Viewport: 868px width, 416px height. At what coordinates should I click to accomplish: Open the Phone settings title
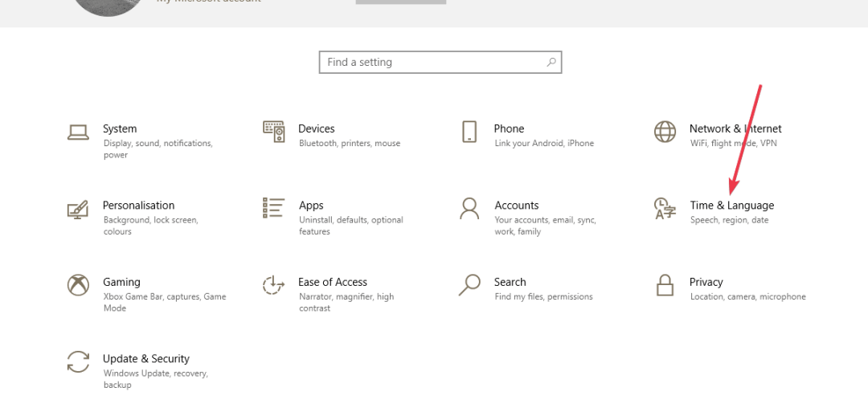509,128
